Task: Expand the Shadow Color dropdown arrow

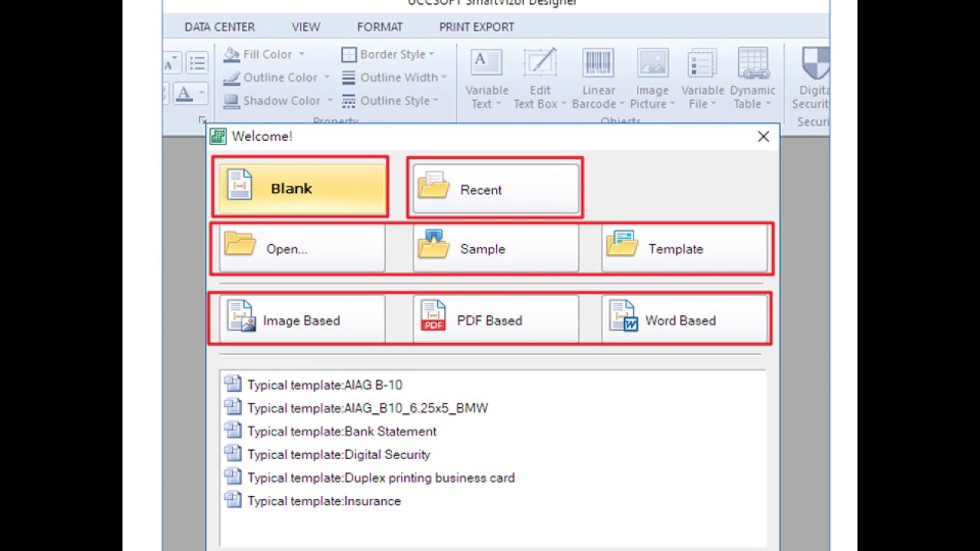Action: click(x=330, y=100)
